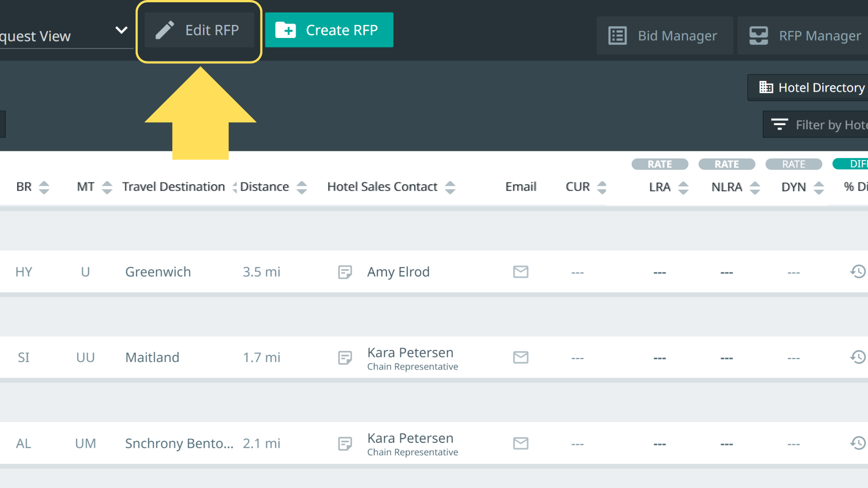The height and width of the screenshot is (488, 868).
Task: Sort by the Distance column
Action: (302, 187)
